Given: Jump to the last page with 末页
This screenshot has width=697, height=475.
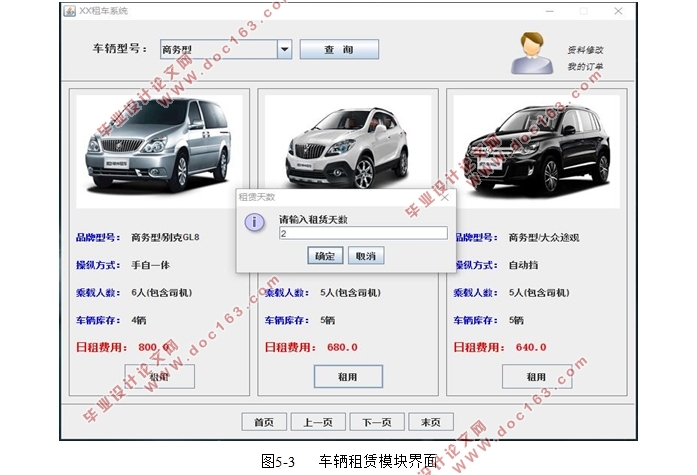Looking at the screenshot, I should pyautogui.click(x=431, y=422).
